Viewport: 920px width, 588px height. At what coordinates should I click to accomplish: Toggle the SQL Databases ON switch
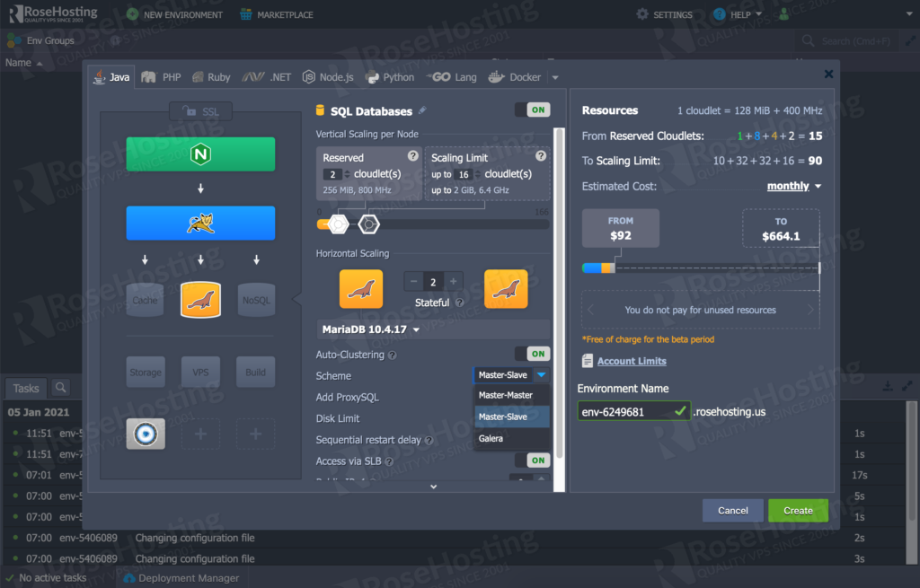532,110
